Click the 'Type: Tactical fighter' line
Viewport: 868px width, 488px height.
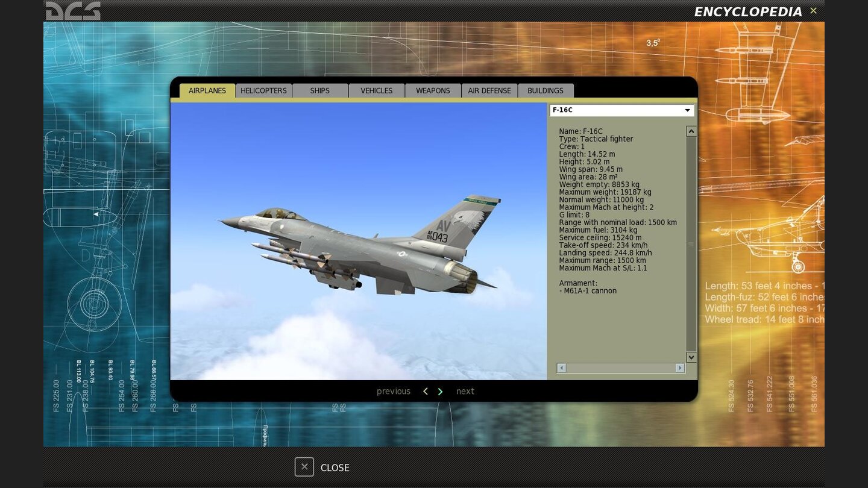coord(596,139)
